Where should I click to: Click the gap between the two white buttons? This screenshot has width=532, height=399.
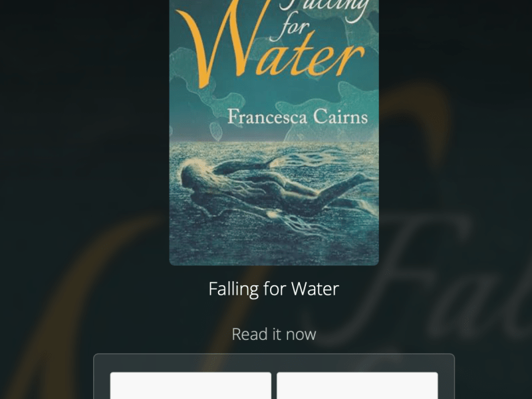click(274, 386)
